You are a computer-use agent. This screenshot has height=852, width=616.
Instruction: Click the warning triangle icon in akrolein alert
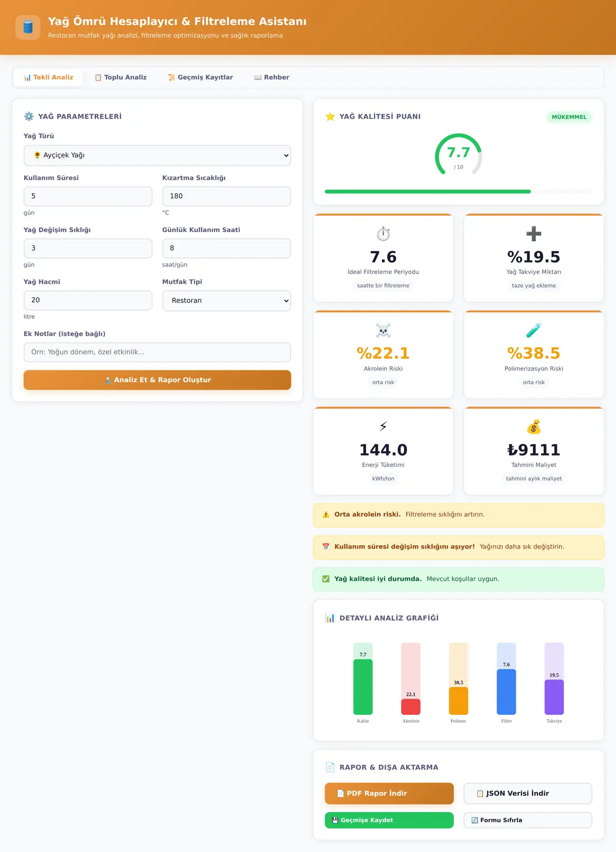(326, 515)
